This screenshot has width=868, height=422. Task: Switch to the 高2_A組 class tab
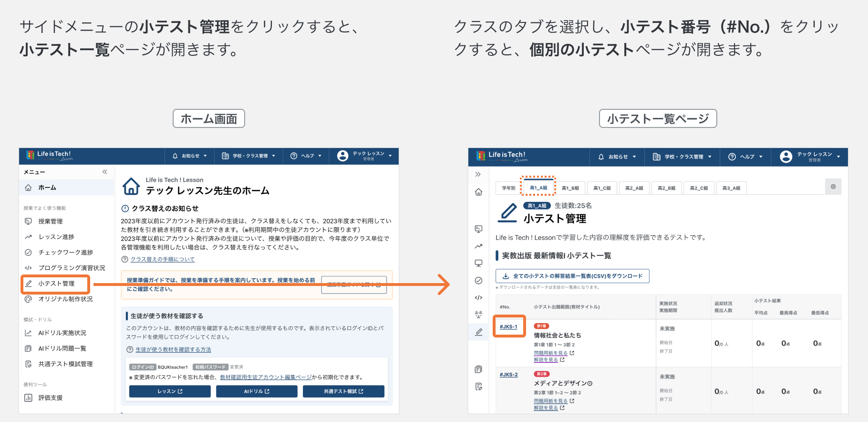(634, 188)
